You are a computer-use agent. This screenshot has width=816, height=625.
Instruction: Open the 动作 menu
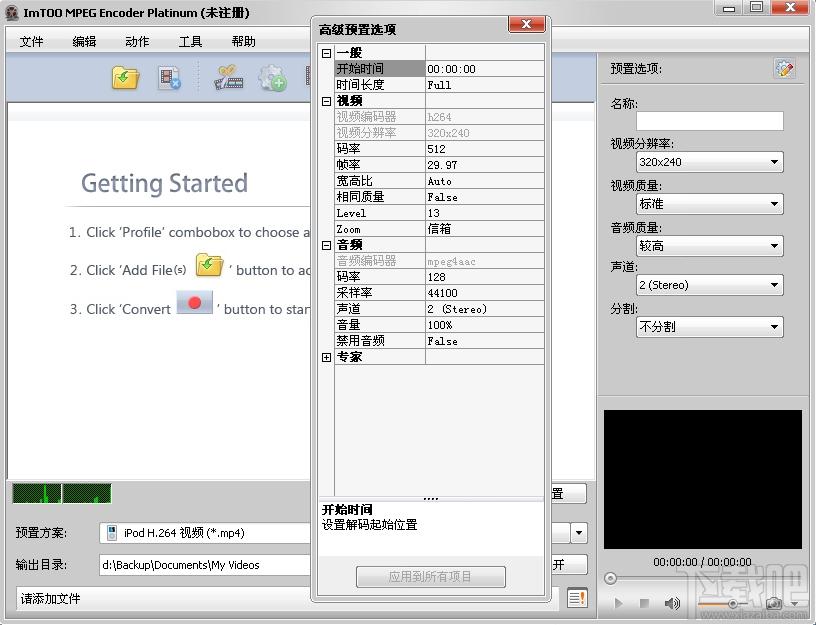pos(137,42)
